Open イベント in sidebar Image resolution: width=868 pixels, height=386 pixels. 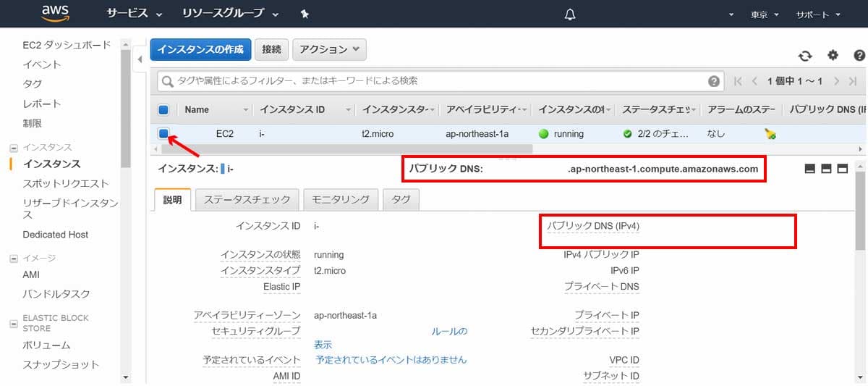click(x=42, y=64)
